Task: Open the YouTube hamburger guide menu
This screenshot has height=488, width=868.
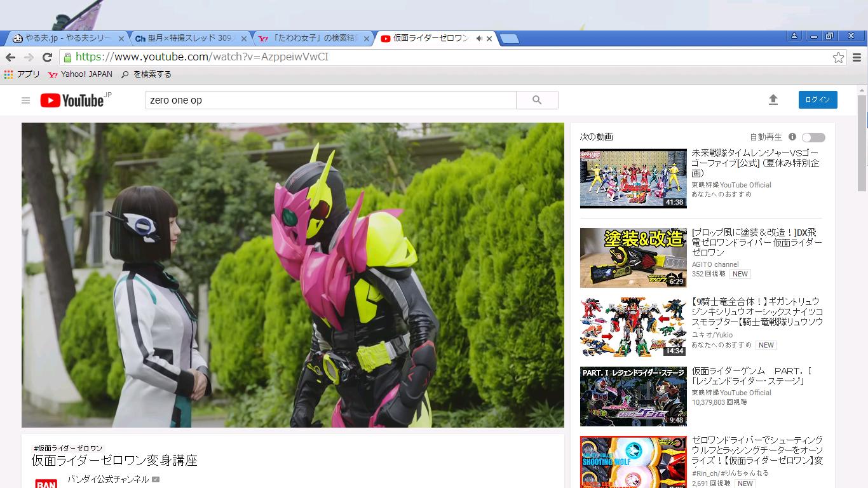Action: tap(25, 100)
